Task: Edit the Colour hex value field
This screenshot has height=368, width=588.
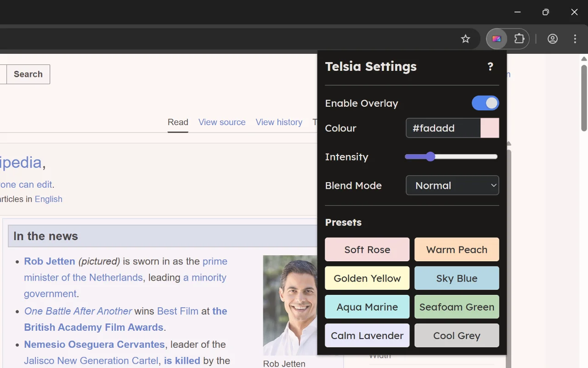Action: tap(443, 128)
